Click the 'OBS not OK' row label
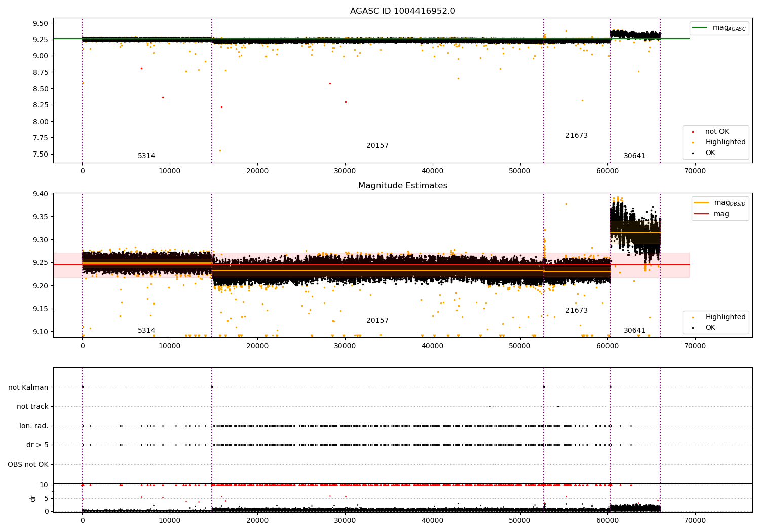 coord(28,465)
